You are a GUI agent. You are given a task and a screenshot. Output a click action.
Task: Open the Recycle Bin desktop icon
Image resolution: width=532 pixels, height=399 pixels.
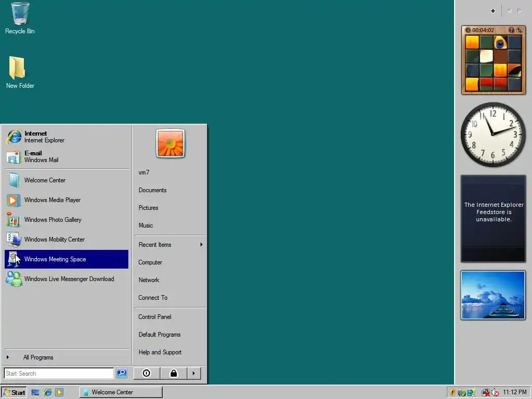coord(20,18)
